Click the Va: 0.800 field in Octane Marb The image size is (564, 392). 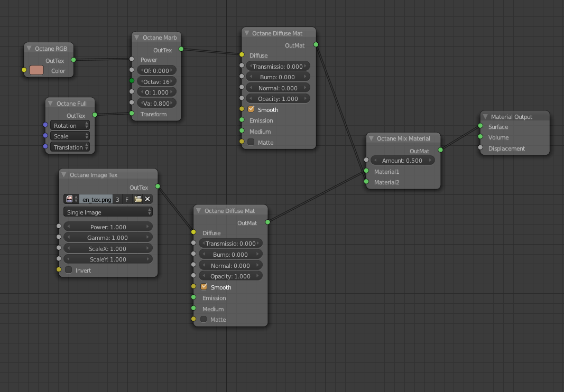pos(156,103)
